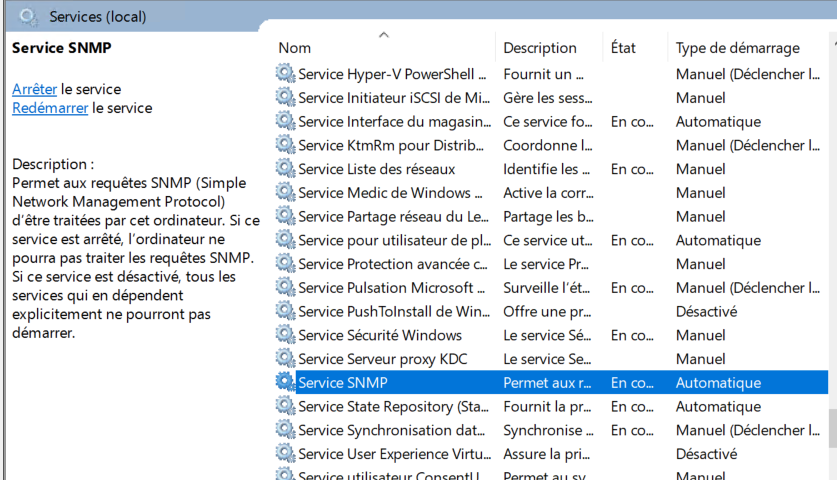Click the gear icon for Service SNMP
The height and width of the screenshot is (480, 837).
(285, 383)
